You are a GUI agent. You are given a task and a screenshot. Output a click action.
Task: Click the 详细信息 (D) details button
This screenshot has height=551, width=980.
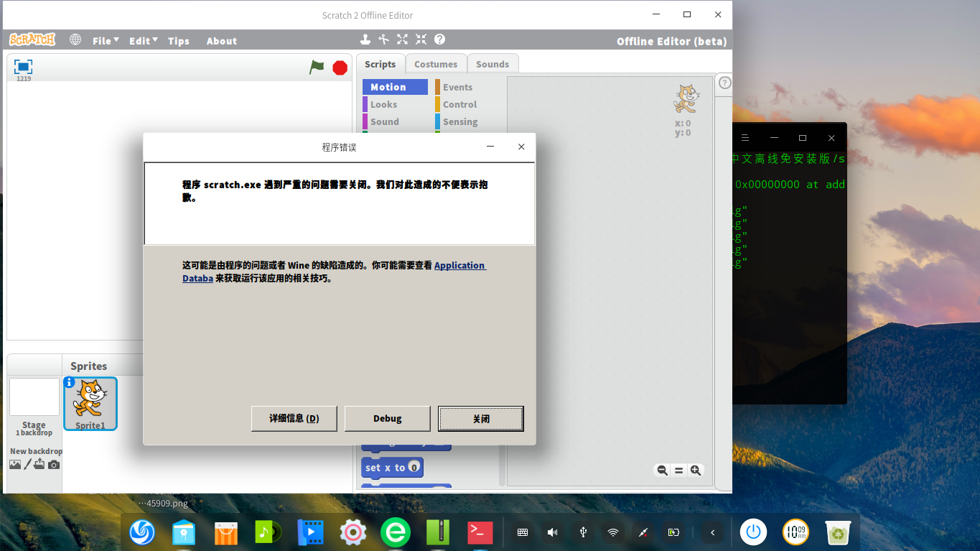tap(294, 419)
